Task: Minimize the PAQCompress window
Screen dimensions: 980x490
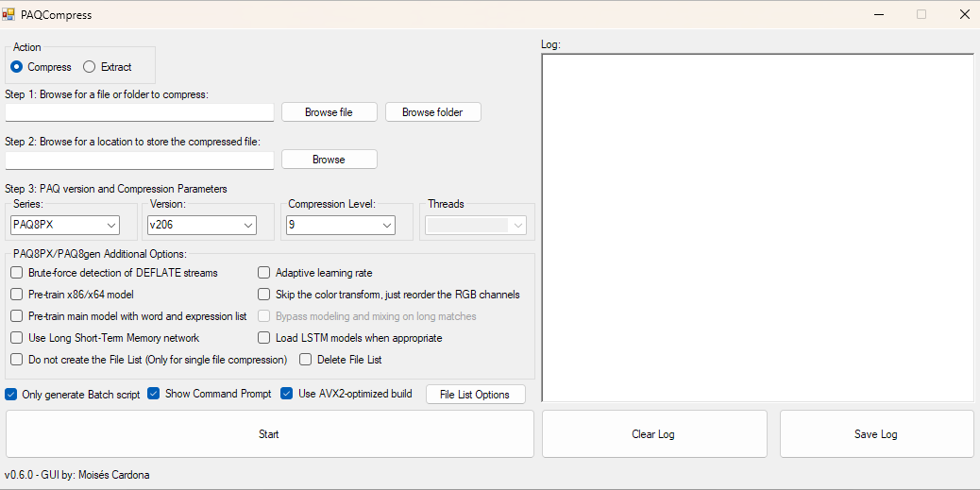Action: [x=879, y=14]
